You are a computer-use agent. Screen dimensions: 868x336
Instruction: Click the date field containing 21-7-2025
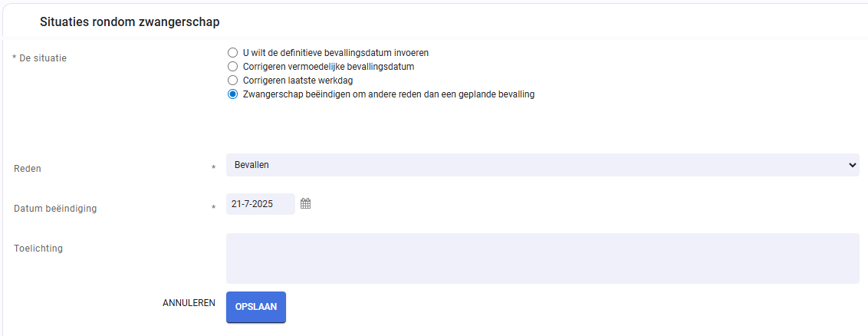pos(260,204)
